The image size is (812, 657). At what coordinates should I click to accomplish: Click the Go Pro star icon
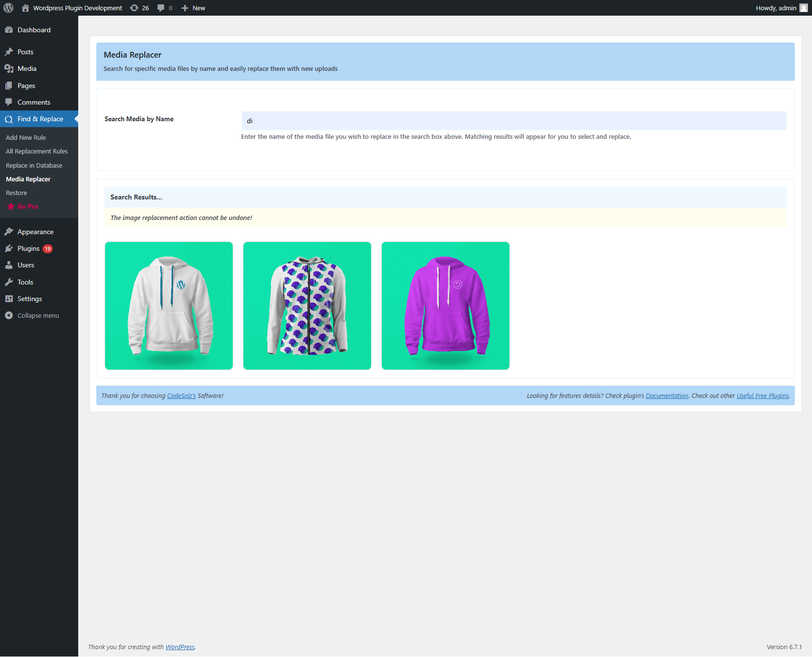pos(11,206)
